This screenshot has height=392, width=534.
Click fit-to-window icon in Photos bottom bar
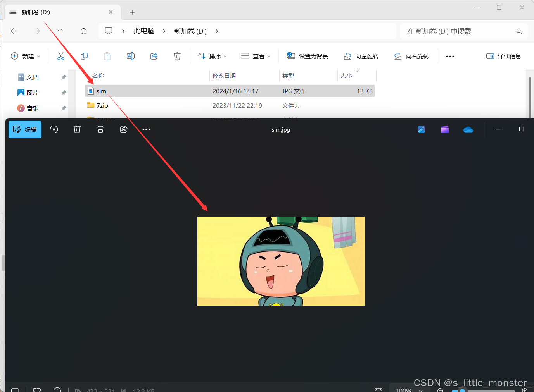[378, 390]
